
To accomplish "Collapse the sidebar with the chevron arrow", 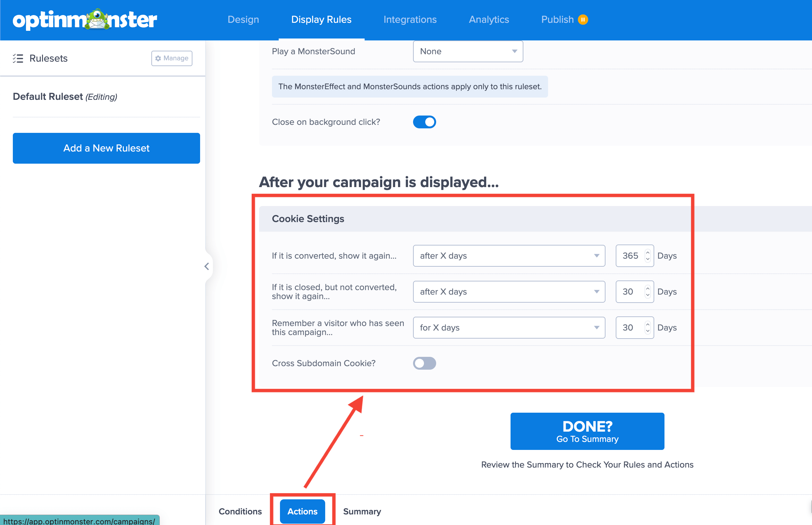I will pyautogui.click(x=207, y=266).
